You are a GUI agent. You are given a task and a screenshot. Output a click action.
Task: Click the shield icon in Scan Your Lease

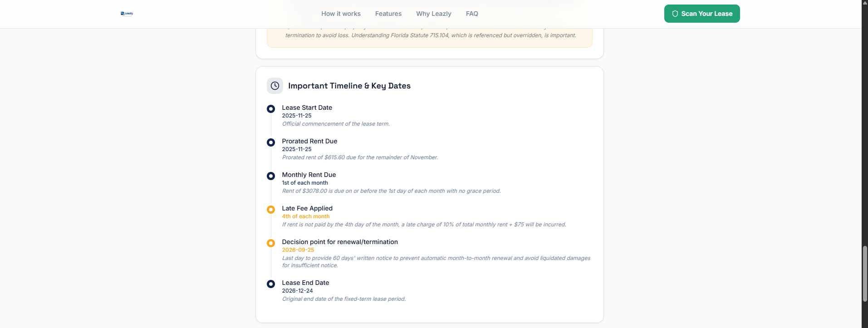pos(675,14)
